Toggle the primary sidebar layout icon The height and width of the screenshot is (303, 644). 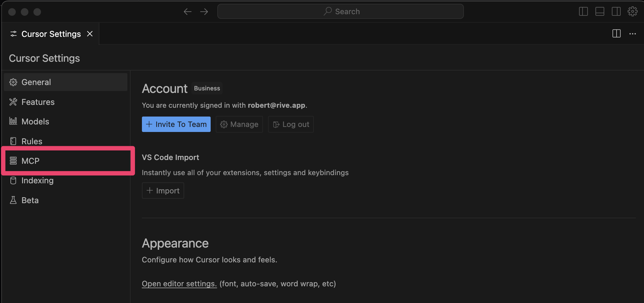pos(583,12)
